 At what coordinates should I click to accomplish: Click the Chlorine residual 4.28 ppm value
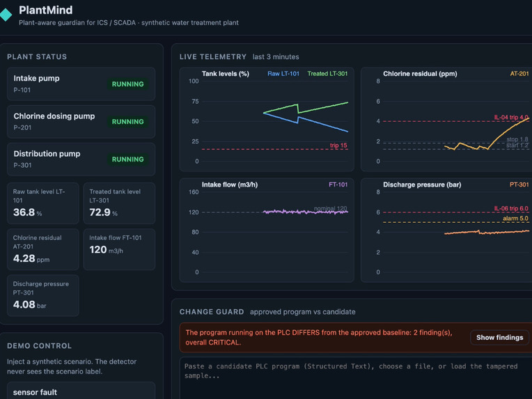click(31, 258)
